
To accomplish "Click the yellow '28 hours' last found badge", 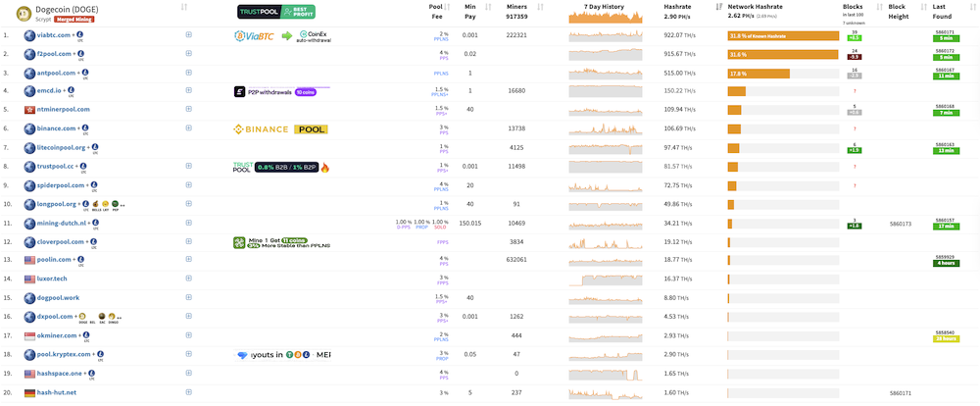I will tap(946, 338).
